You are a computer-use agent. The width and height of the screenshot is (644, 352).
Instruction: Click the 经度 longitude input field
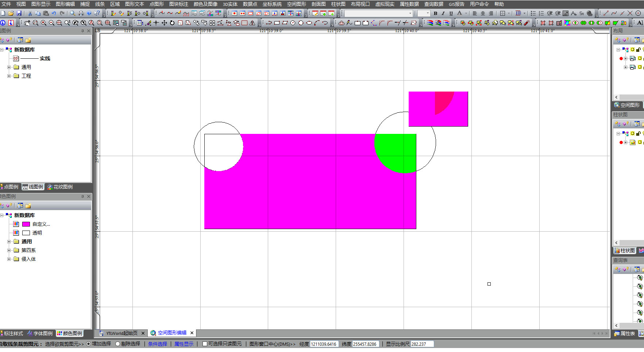point(324,344)
